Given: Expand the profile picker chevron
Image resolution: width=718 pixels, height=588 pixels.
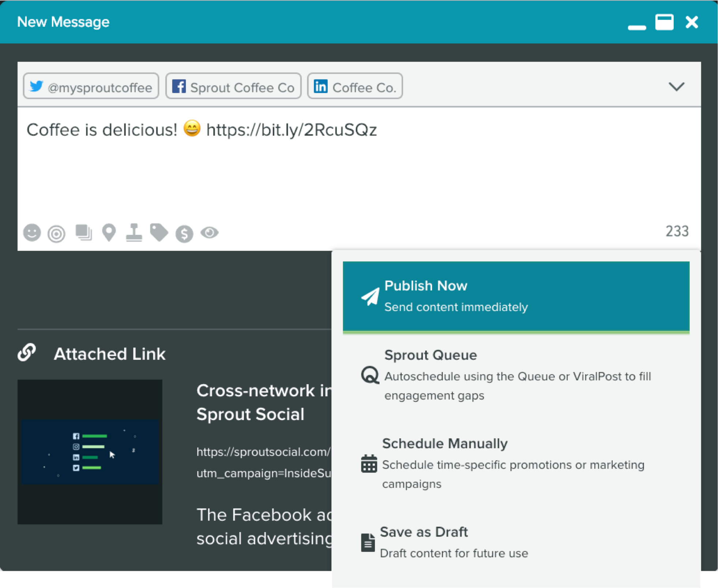Looking at the screenshot, I should point(676,87).
